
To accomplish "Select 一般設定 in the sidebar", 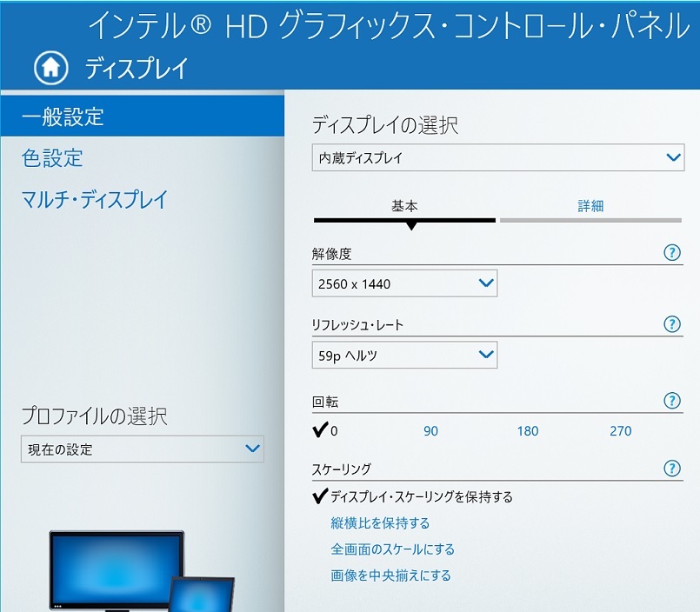I will click(143, 116).
